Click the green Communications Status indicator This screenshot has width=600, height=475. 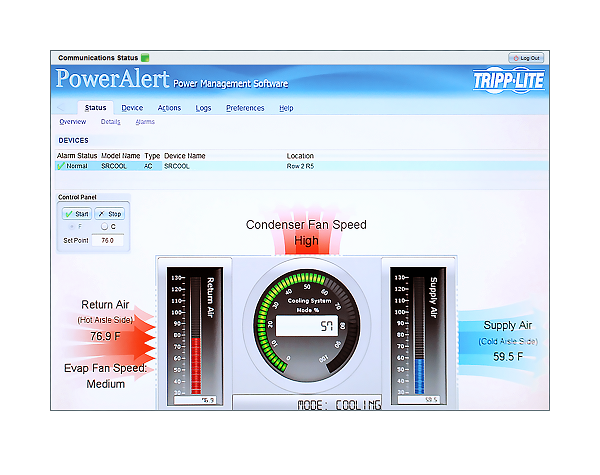144,58
